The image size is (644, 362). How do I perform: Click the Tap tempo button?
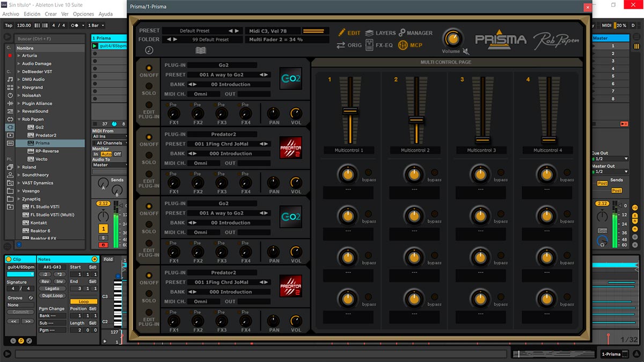tap(9, 25)
